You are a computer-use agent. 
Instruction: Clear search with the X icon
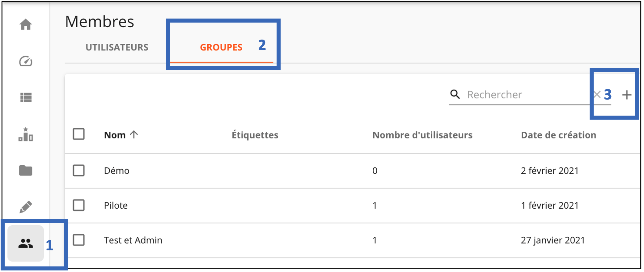(x=597, y=95)
